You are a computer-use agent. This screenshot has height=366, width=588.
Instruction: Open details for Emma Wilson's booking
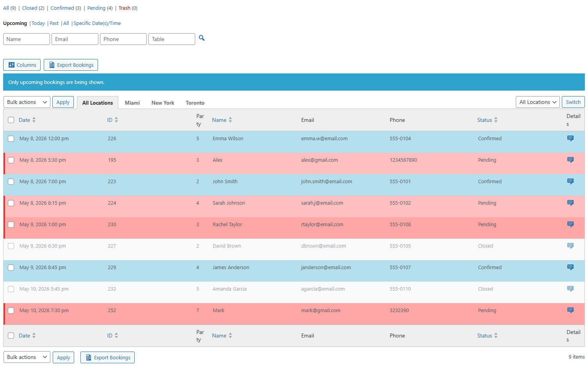(570, 139)
